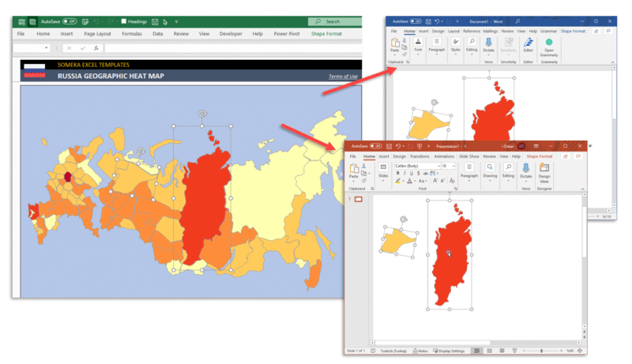Open the Developer tab in Excel
This screenshot has height=364, width=632.
231,34
